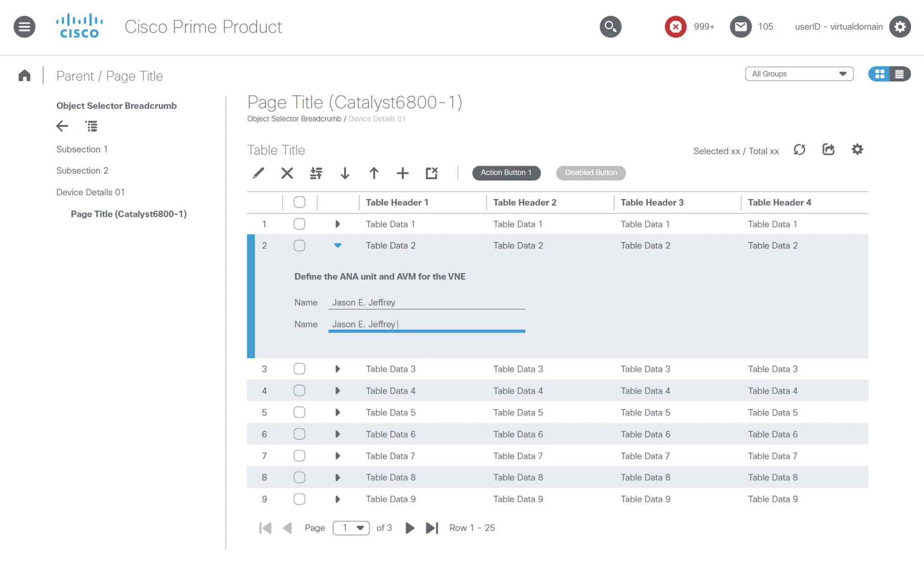Screen dimensions: 924x574
Task: Expand row 1 with its triangle
Action: pos(337,224)
